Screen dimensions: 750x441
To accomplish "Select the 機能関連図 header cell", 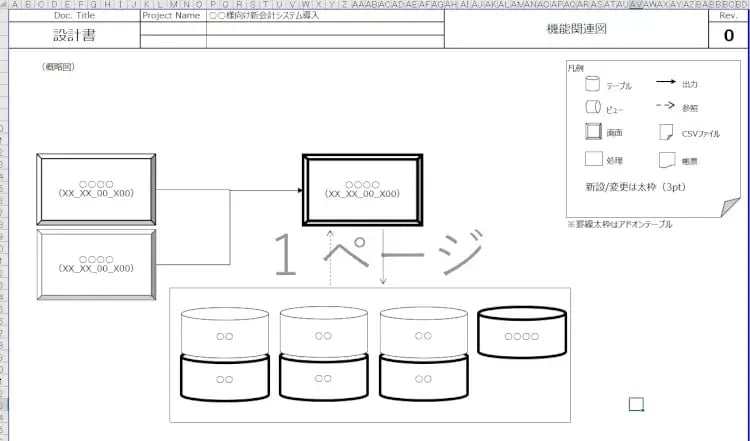I will [x=576, y=29].
